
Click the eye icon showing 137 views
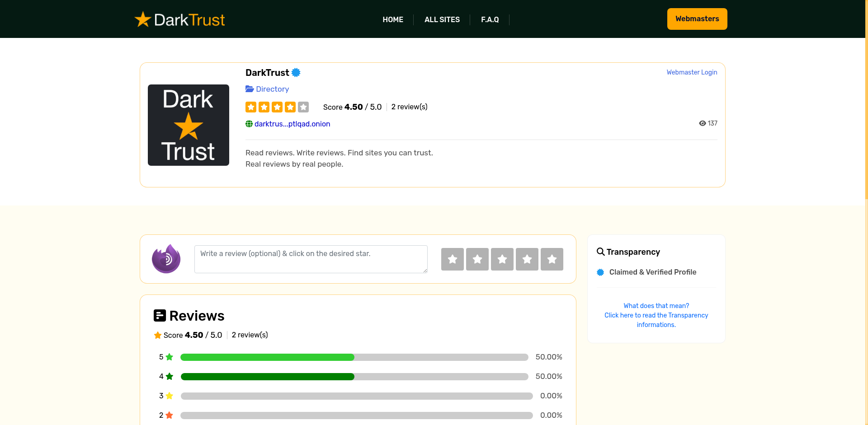click(x=702, y=123)
